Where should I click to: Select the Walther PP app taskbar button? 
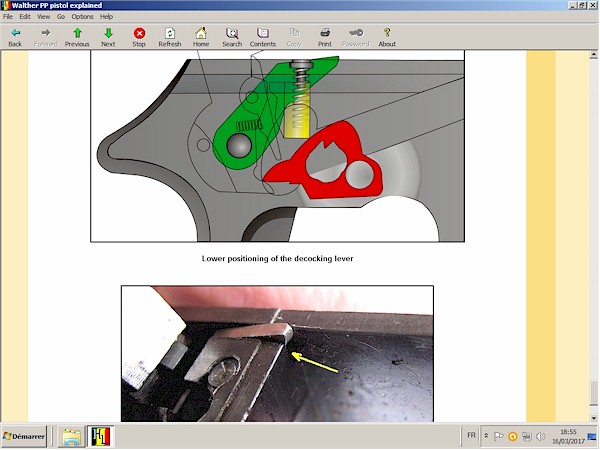[101, 437]
